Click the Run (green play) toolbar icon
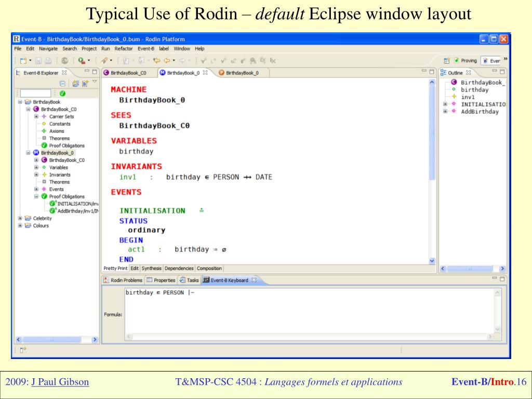 pos(82,61)
